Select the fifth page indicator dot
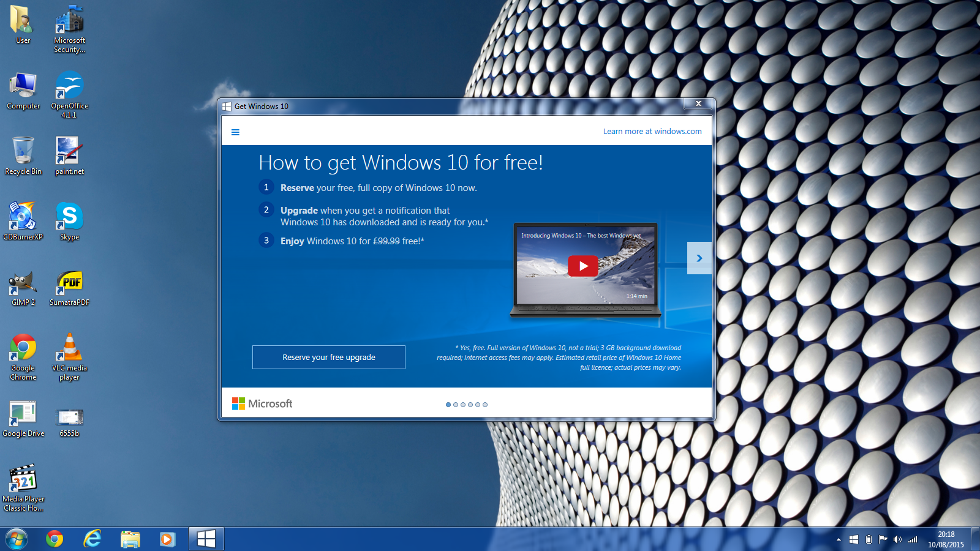The height and width of the screenshot is (551, 980). pyautogui.click(x=478, y=405)
